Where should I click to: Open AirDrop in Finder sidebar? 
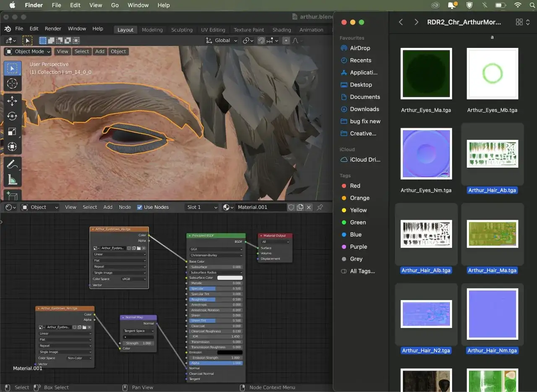(x=360, y=48)
